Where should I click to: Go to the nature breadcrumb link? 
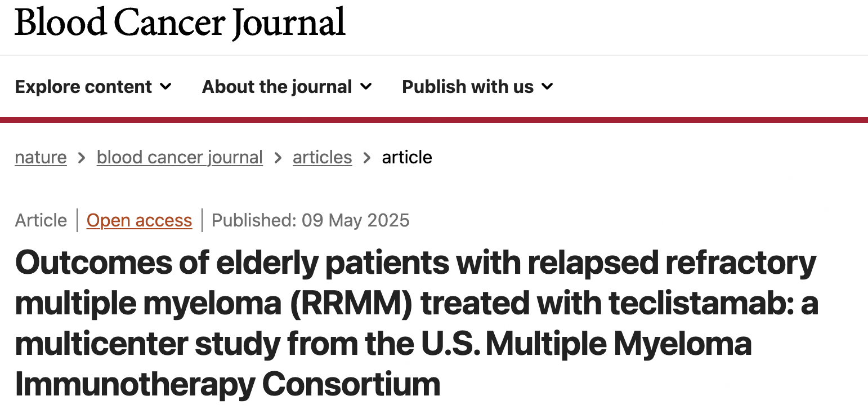41,157
